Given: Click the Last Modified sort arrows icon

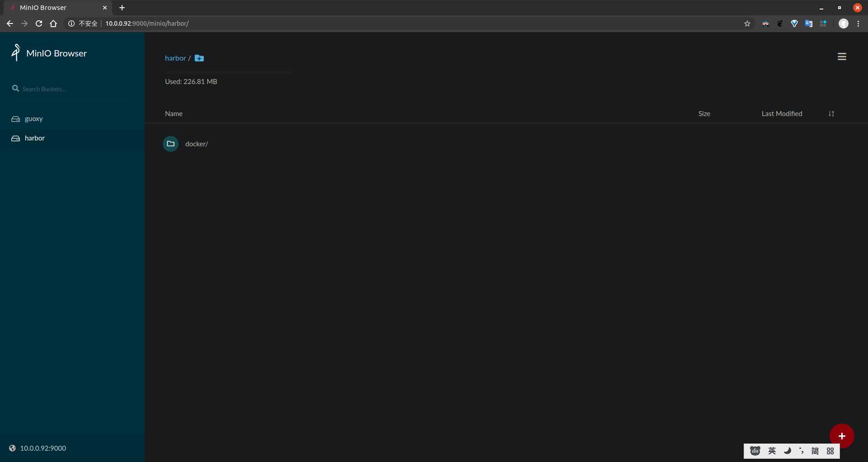Looking at the screenshot, I should pyautogui.click(x=831, y=114).
